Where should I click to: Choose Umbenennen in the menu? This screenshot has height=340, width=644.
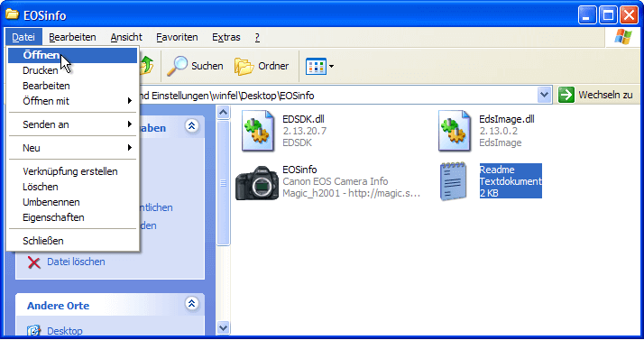73,202
